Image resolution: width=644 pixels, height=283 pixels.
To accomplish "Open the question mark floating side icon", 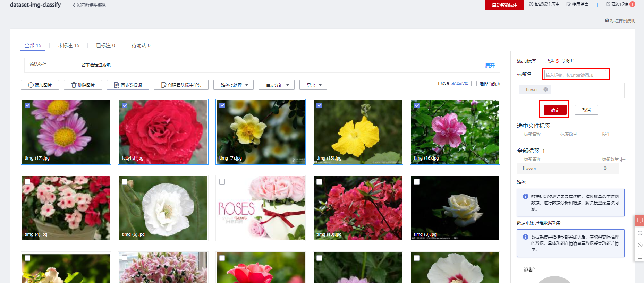I will (x=640, y=245).
